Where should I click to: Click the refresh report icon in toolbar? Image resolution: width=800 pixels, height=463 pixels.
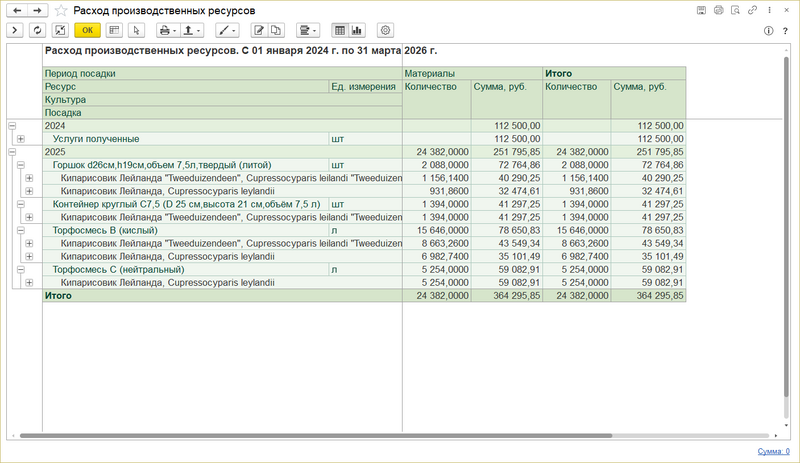coord(37,30)
